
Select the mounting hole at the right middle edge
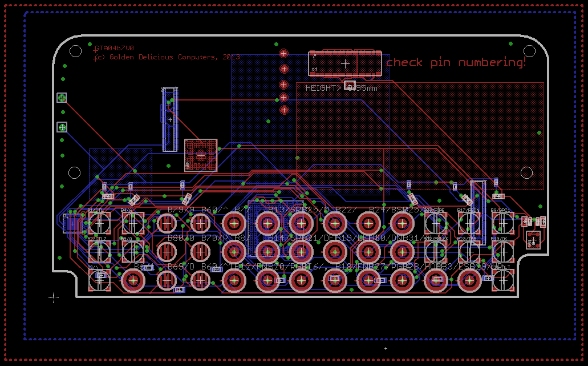[x=526, y=172]
